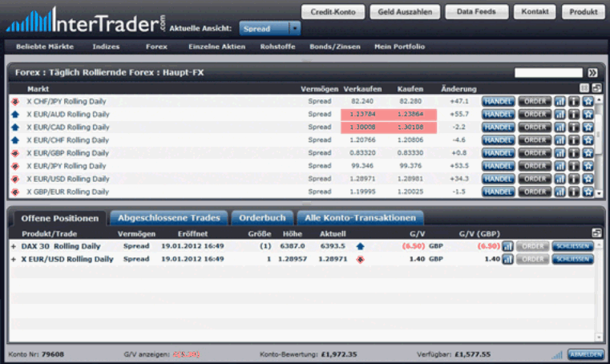Open chart icon for EUR/CHF Rolling Daily
Screen dimensions: 610x364
click(x=560, y=140)
